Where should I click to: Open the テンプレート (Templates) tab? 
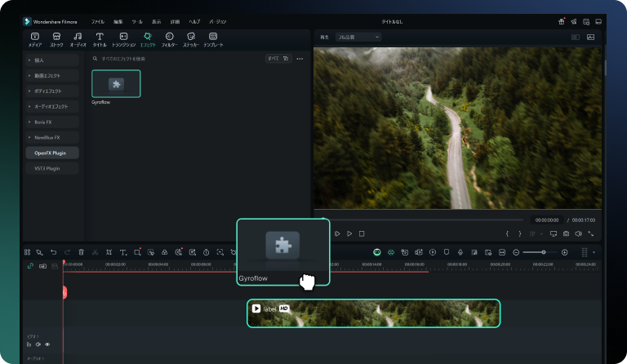point(213,40)
